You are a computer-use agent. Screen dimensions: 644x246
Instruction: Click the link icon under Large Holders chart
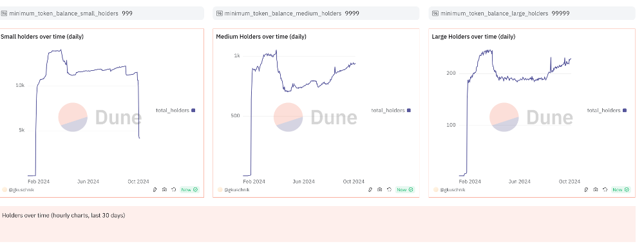click(586, 190)
